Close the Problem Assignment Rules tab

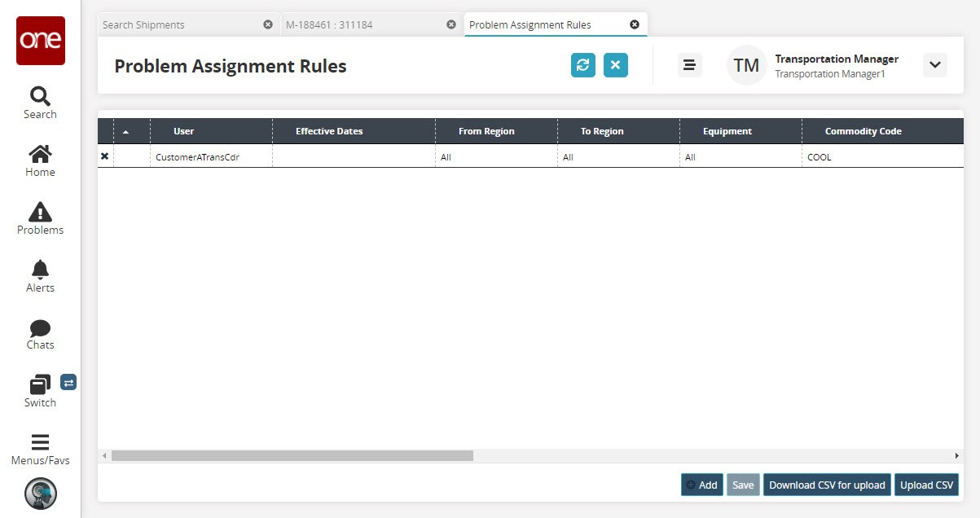(635, 24)
